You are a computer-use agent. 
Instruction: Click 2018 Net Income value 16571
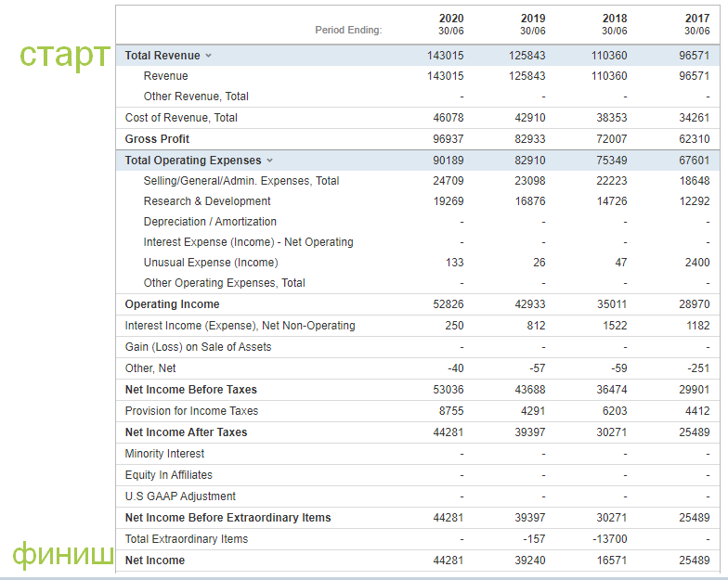tap(612, 561)
